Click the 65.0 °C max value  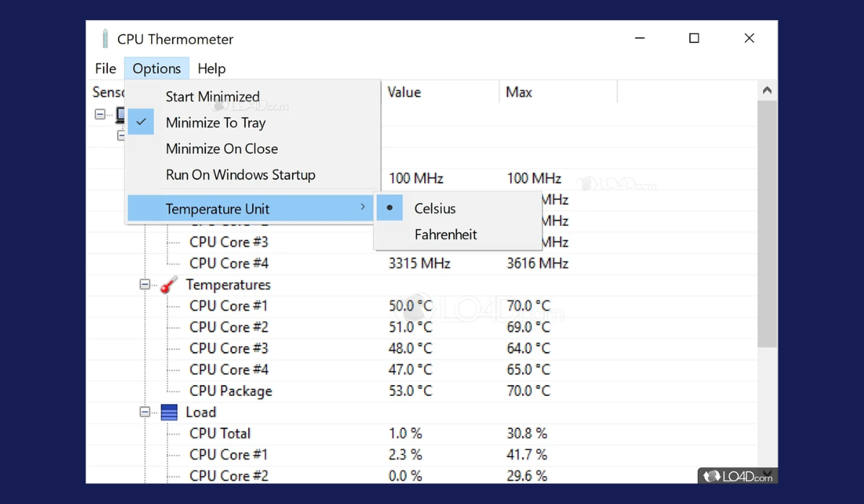(528, 370)
